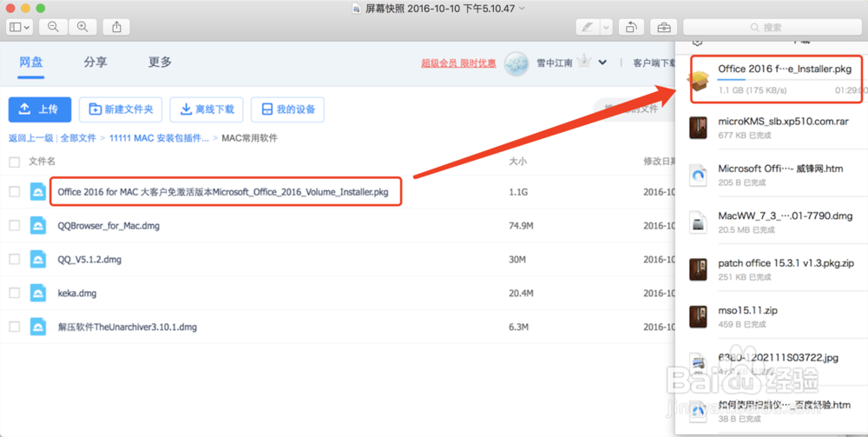The width and height of the screenshot is (868, 437).
Task: Click the MacWW dmg disk image icon
Action: tap(698, 222)
